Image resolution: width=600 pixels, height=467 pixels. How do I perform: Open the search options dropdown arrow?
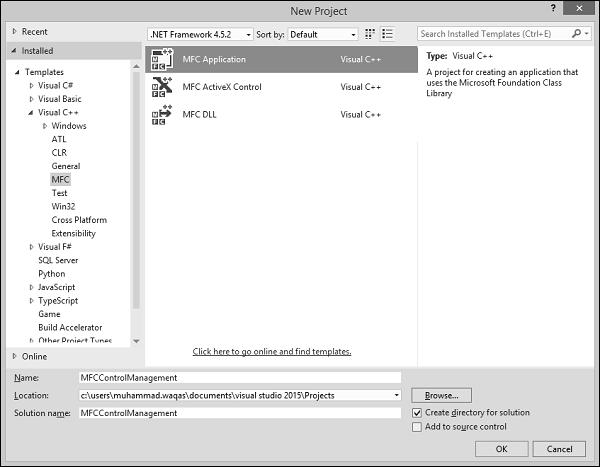click(x=586, y=34)
